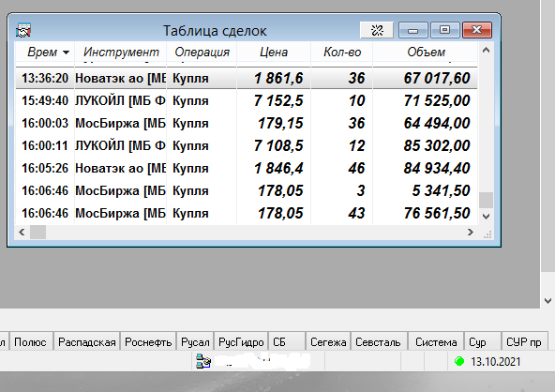
Task: Click volume 85 302,00
Action: click(x=437, y=146)
